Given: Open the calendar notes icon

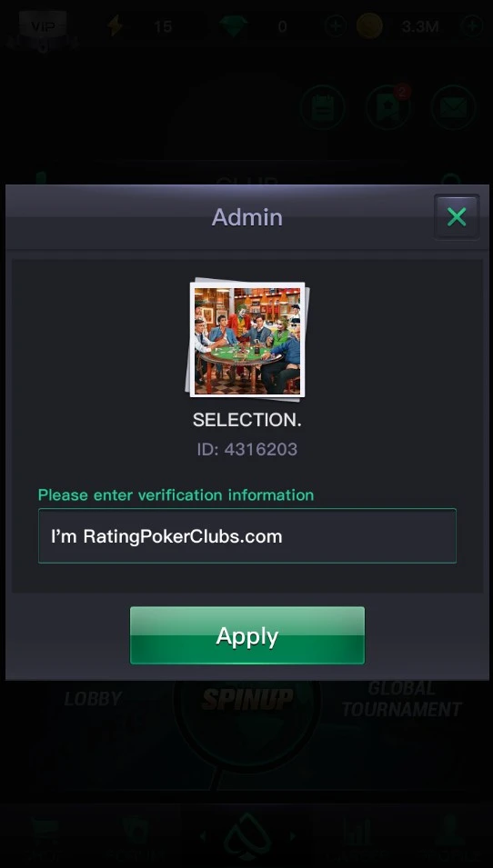Looking at the screenshot, I should click(x=323, y=107).
